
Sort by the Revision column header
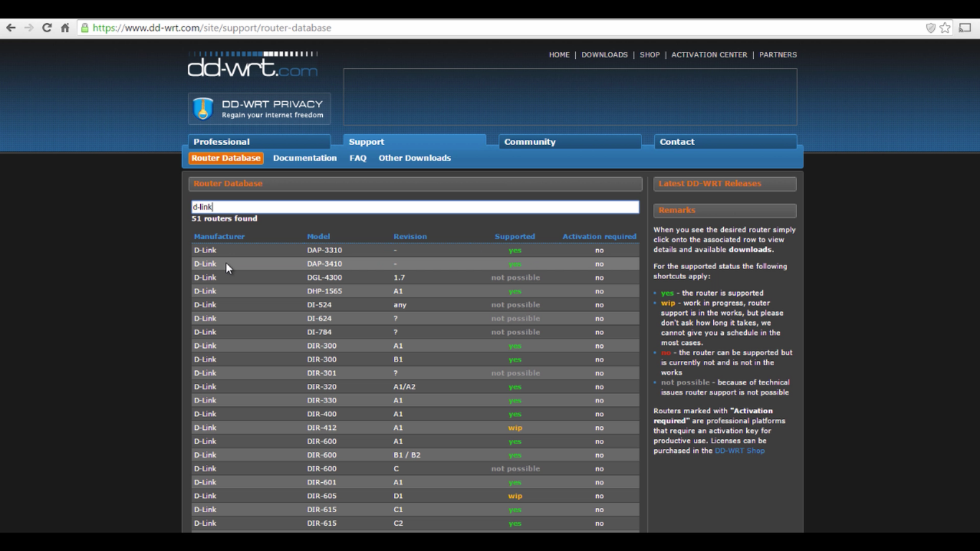point(410,236)
